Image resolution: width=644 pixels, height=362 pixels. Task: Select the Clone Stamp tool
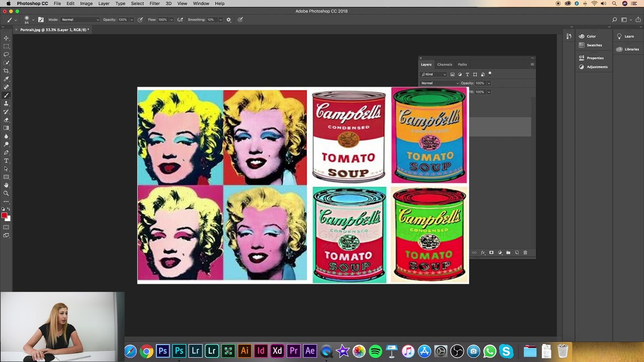(7, 104)
